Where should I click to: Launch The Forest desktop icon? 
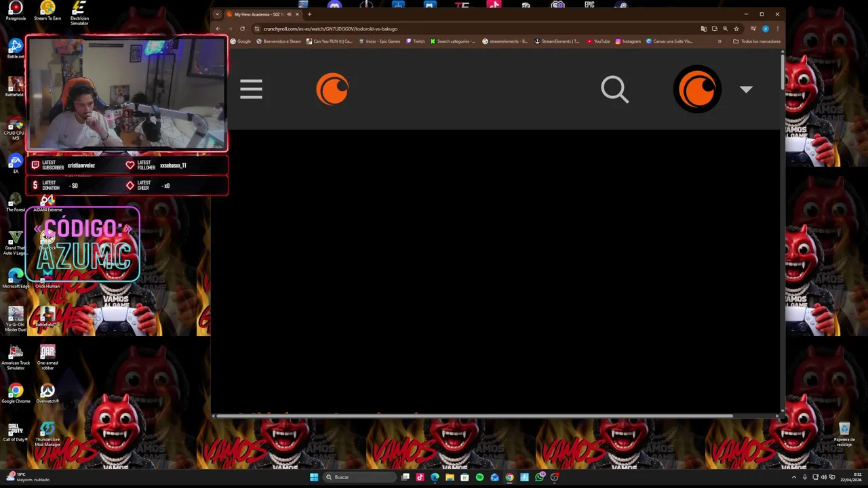16,202
